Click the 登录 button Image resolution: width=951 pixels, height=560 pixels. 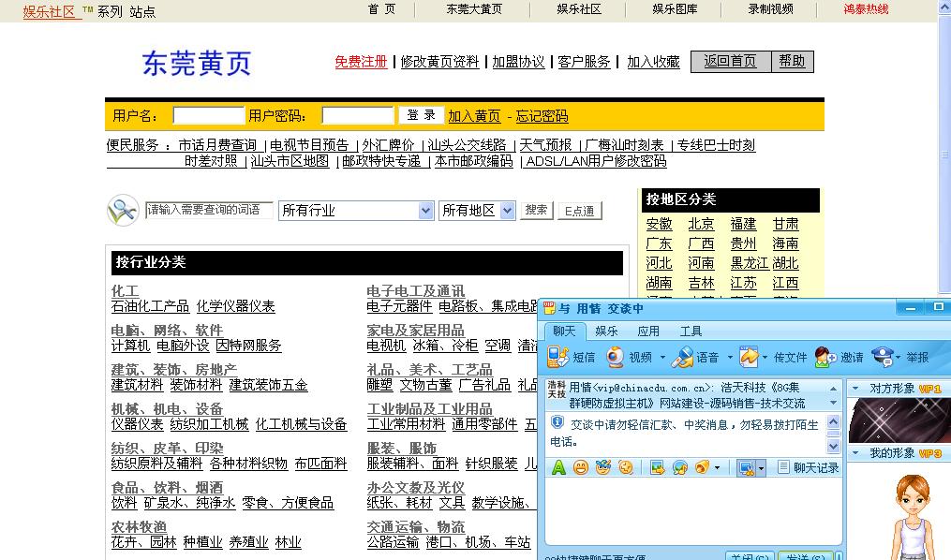[x=421, y=115]
